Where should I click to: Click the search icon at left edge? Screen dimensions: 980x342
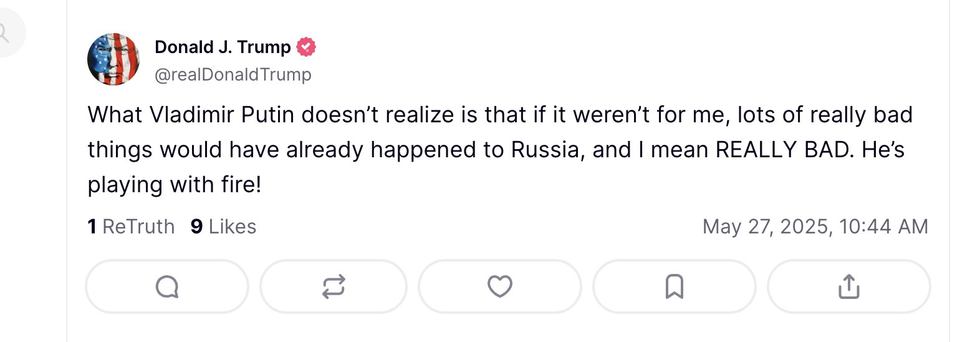tap(4, 32)
